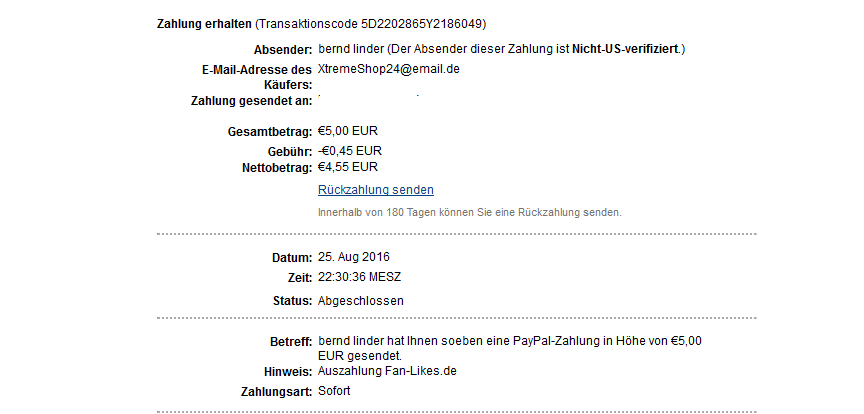
Task: Click the note Auszahlung Fan-Likes.de
Action: [x=387, y=371]
